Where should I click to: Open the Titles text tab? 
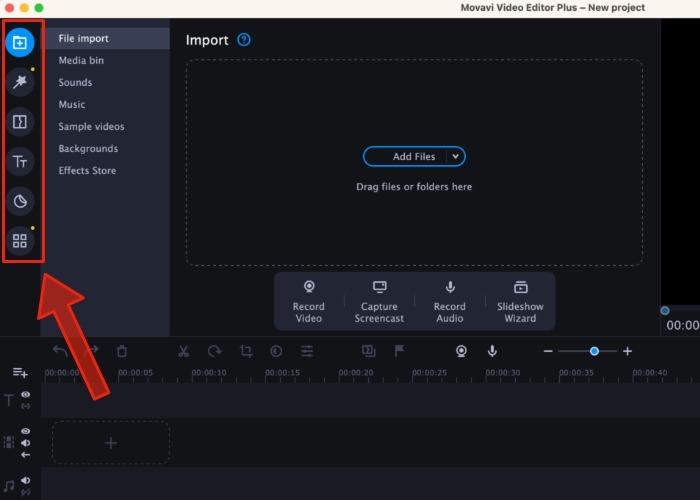click(x=20, y=162)
